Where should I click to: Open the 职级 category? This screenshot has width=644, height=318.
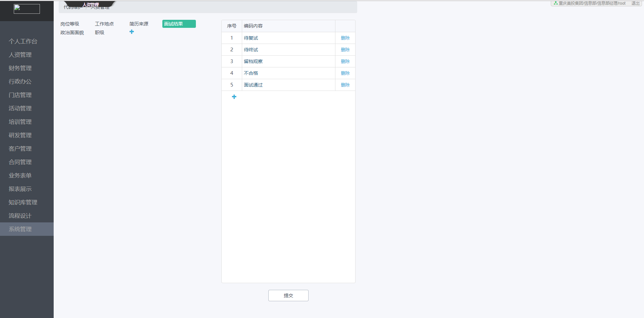(100, 33)
